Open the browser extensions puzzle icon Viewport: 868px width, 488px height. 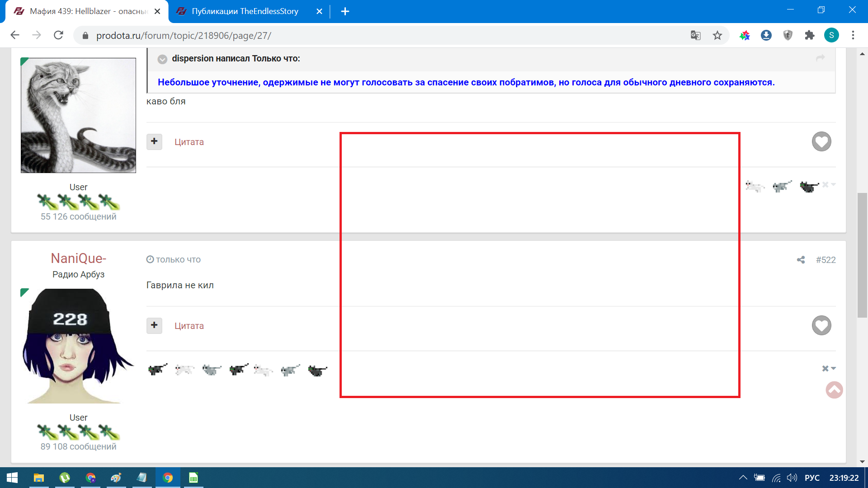pos(809,35)
